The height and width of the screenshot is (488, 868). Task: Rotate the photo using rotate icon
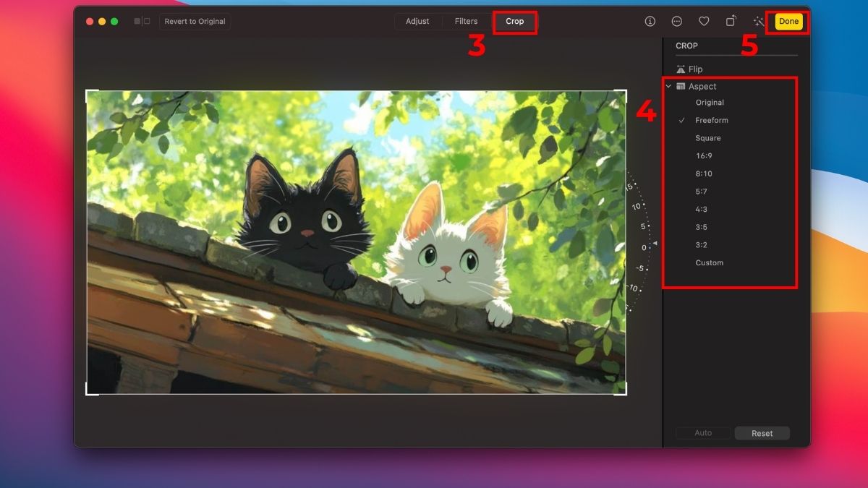(x=731, y=21)
